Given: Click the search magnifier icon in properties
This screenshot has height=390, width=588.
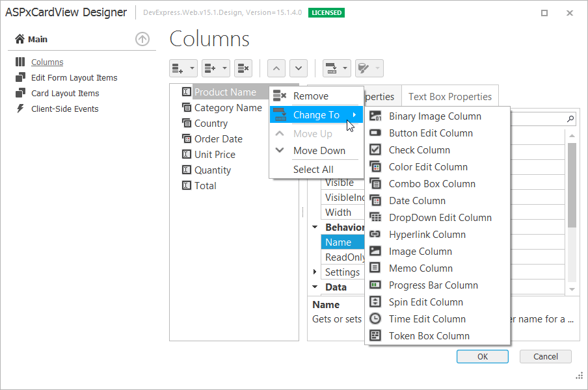Looking at the screenshot, I should pyautogui.click(x=570, y=119).
